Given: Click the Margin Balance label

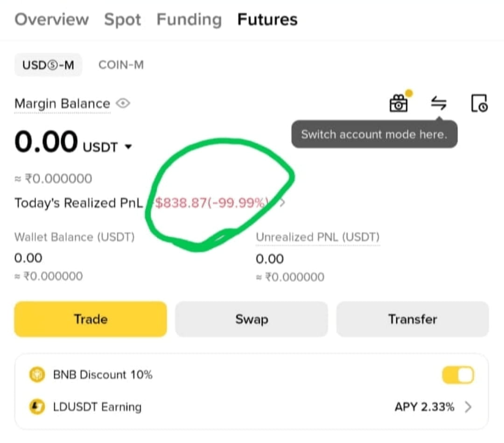Looking at the screenshot, I should 63,104.
